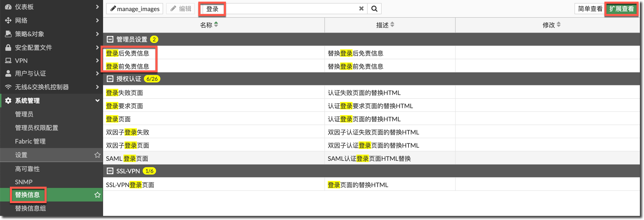Collapse the 授权认证 group
The image size is (644, 220).
pos(110,79)
